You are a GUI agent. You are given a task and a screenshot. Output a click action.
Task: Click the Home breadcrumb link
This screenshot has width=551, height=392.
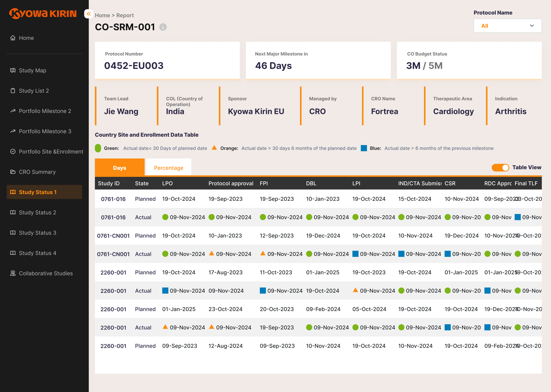pos(102,15)
